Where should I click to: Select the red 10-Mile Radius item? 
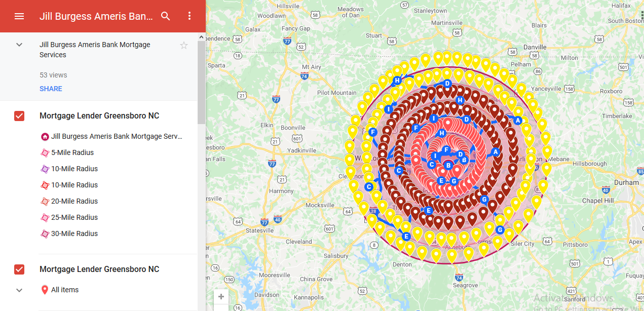74,185
